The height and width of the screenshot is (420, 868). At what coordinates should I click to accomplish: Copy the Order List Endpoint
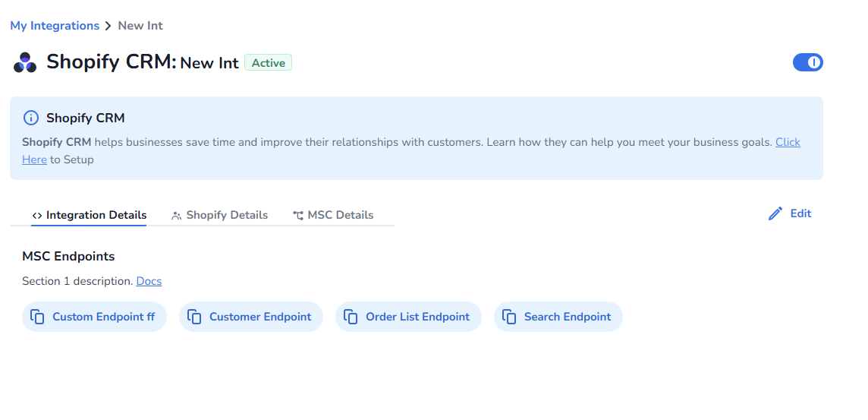[408, 317]
